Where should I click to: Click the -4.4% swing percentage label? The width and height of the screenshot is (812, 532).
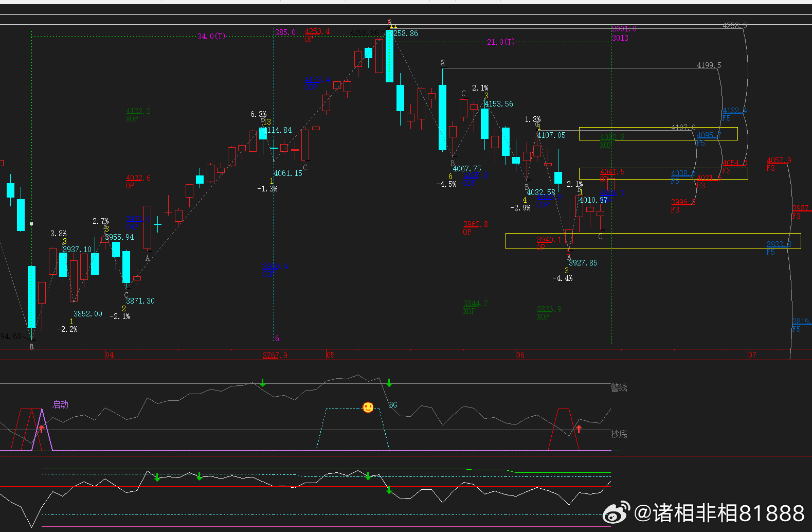pos(563,278)
